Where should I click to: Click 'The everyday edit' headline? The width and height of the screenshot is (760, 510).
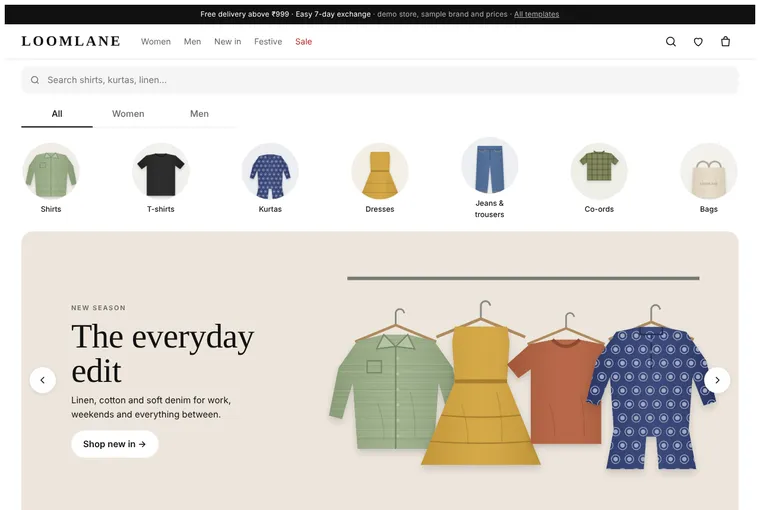pos(163,354)
